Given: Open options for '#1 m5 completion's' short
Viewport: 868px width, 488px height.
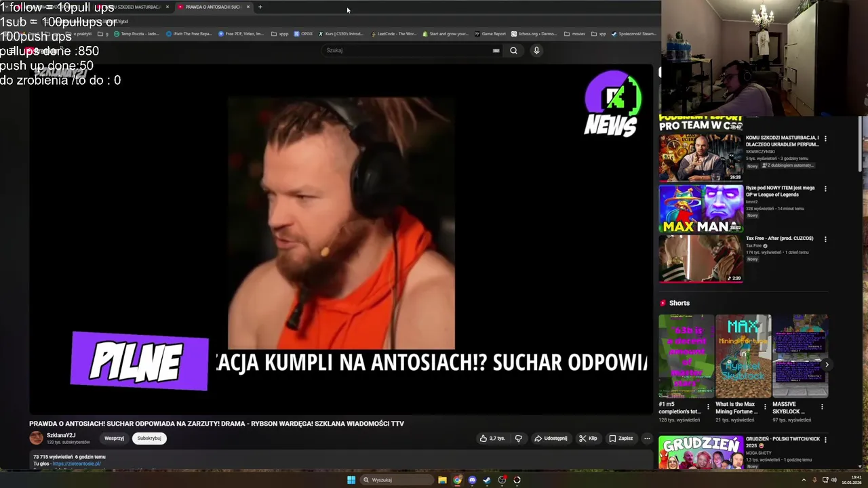Looking at the screenshot, I should coord(708,407).
